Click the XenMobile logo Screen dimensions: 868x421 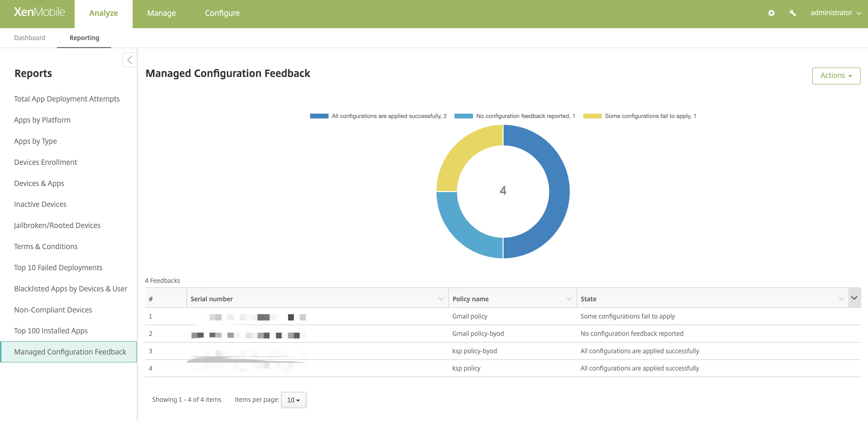(39, 12)
